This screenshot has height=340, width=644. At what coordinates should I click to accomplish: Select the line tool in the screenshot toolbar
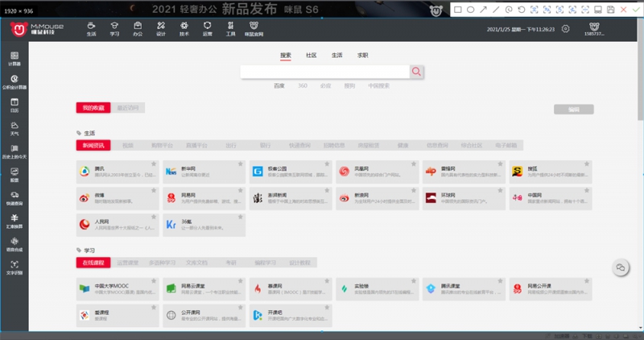[496, 10]
